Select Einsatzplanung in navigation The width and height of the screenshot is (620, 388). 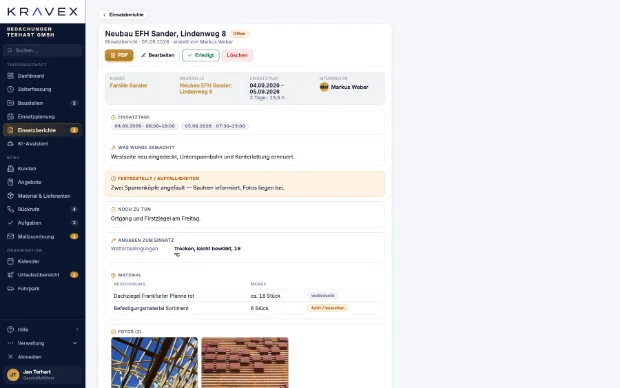[x=42, y=117]
